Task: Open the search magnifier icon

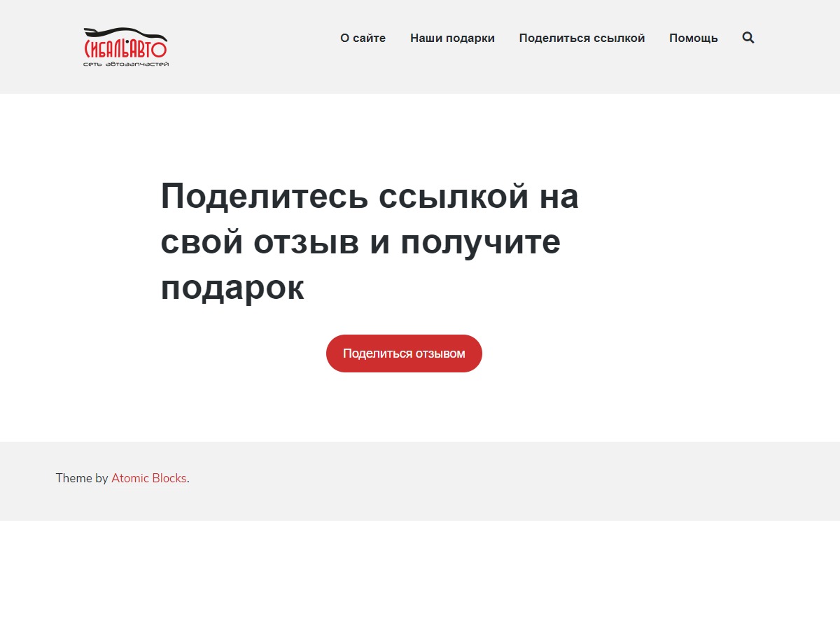Action: (x=748, y=38)
